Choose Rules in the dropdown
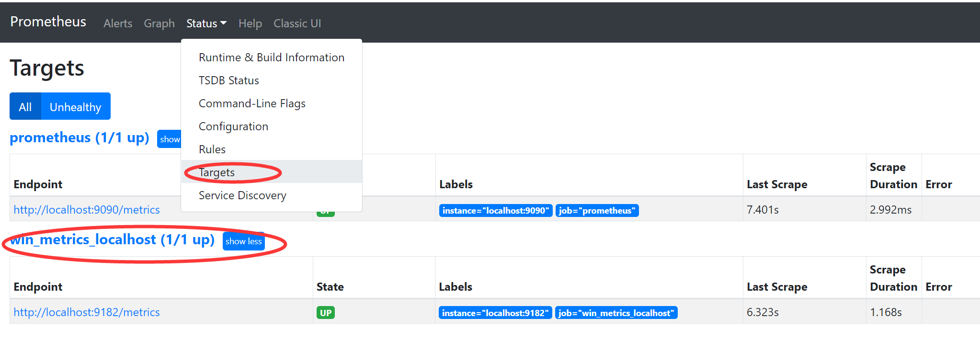Image resolution: width=980 pixels, height=341 pixels. 272,149
